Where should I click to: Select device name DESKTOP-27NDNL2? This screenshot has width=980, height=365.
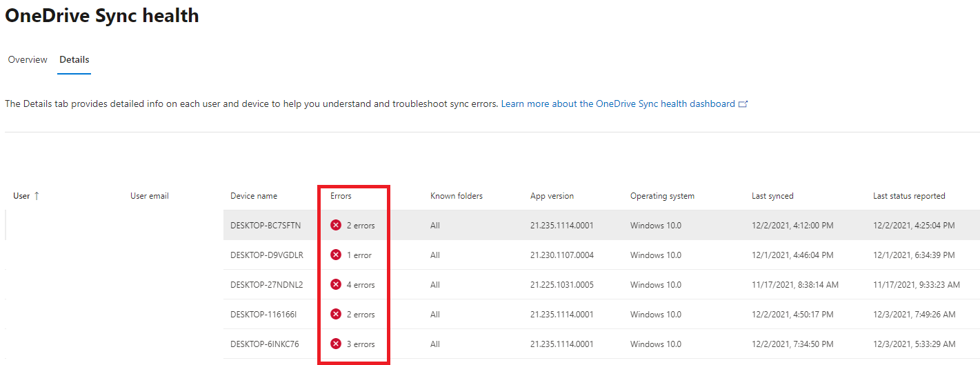point(267,285)
